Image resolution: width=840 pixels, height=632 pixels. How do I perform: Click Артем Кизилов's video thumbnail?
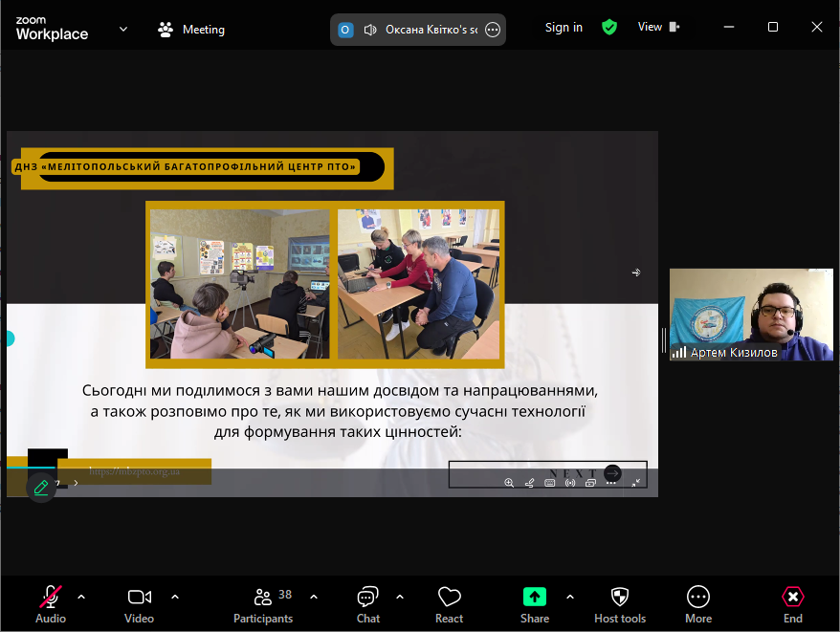pyautogui.click(x=750, y=315)
